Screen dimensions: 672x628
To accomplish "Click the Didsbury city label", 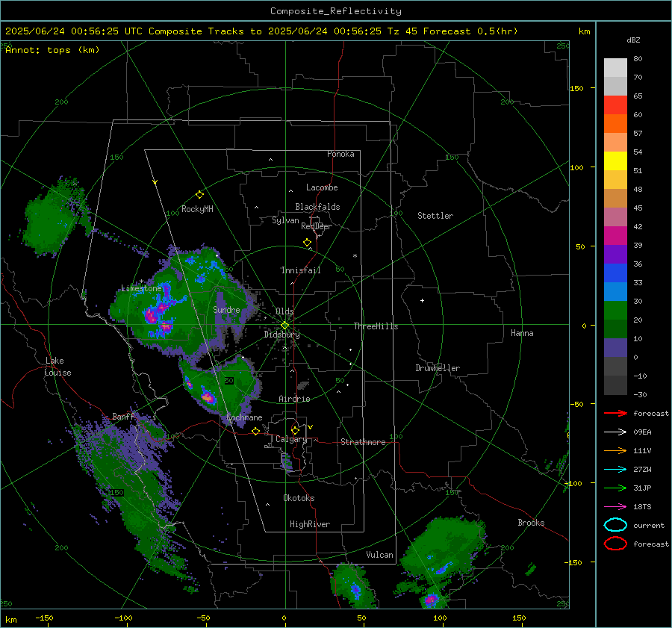I will [x=281, y=335].
